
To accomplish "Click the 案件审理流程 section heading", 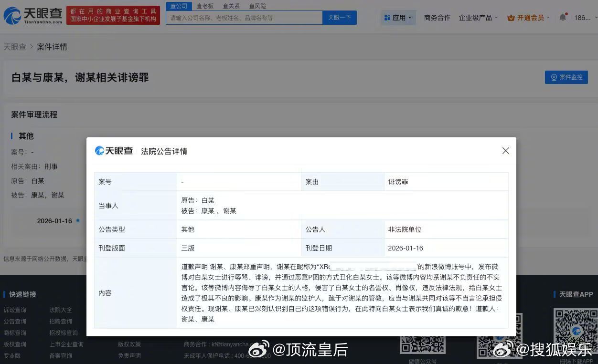I will pos(34,114).
